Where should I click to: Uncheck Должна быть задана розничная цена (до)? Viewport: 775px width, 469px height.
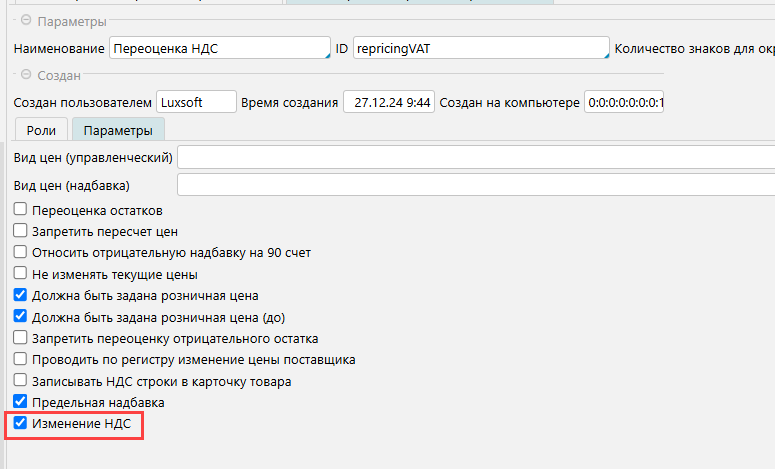[x=20, y=317]
